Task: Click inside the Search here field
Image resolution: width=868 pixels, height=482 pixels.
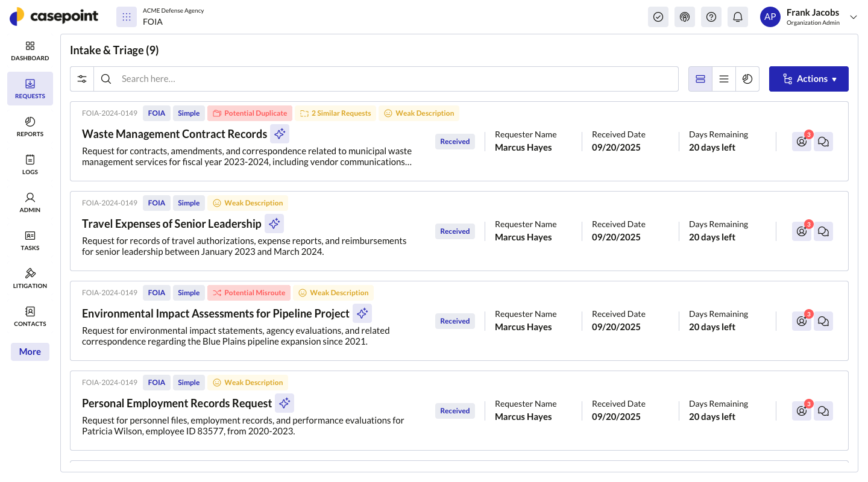Action: click(x=241, y=78)
